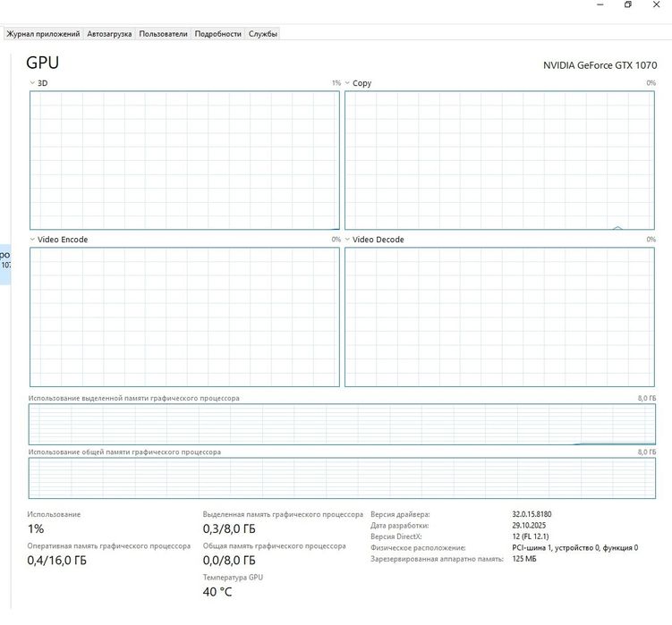The height and width of the screenshot is (625, 672).
Task: Open the Video Decode engine dropdown
Action: pos(347,239)
